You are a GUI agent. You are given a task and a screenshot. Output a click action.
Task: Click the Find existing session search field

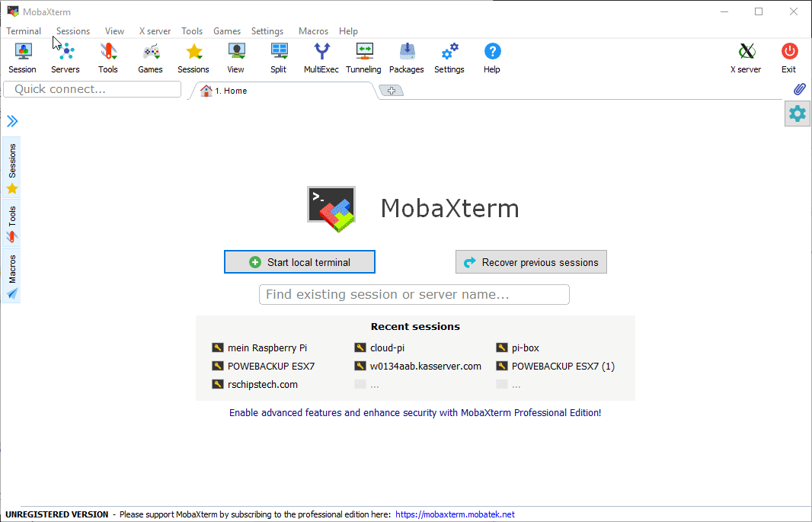click(414, 295)
